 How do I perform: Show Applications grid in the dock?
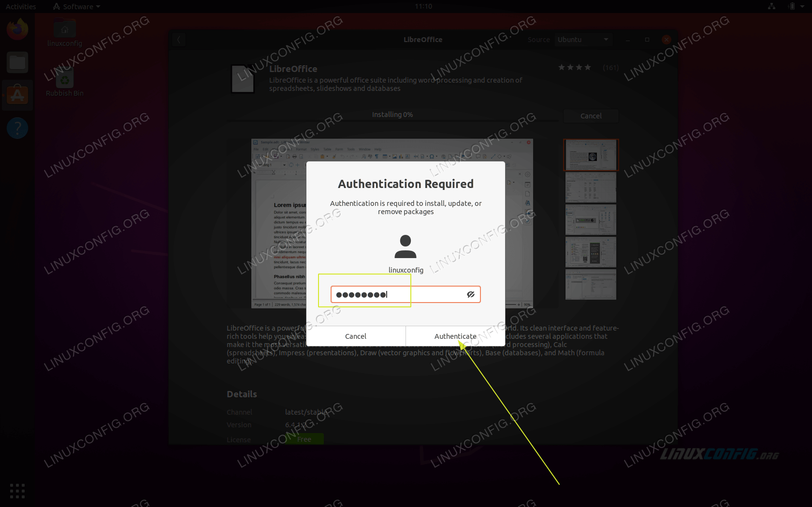17,491
